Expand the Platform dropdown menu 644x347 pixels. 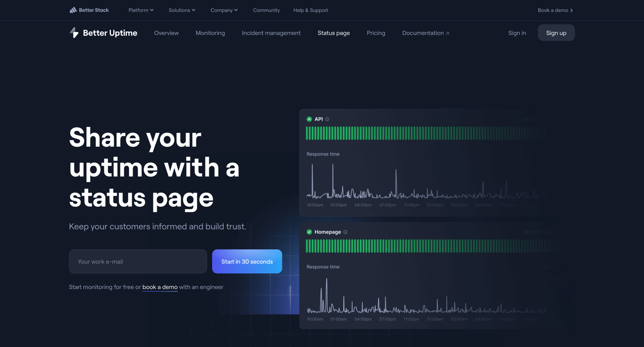pyautogui.click(x=141, y=10)
